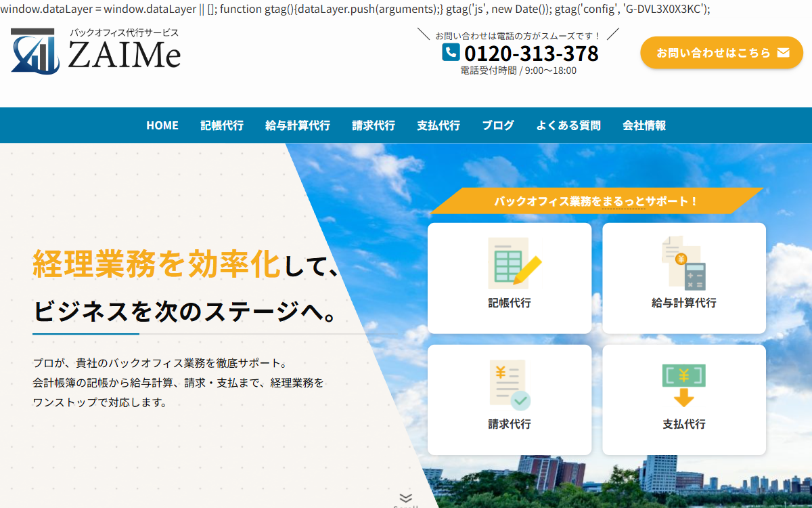This screenshot has height=508, width=812.
Task: Click the ZAIMe logo wordmark
Action: click(125, 55)
